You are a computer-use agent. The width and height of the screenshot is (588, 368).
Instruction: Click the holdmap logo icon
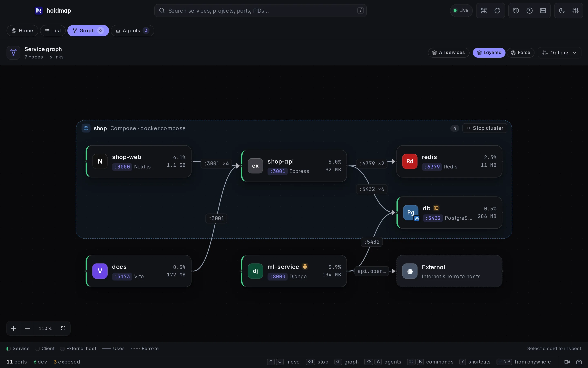tap(39, 10)
